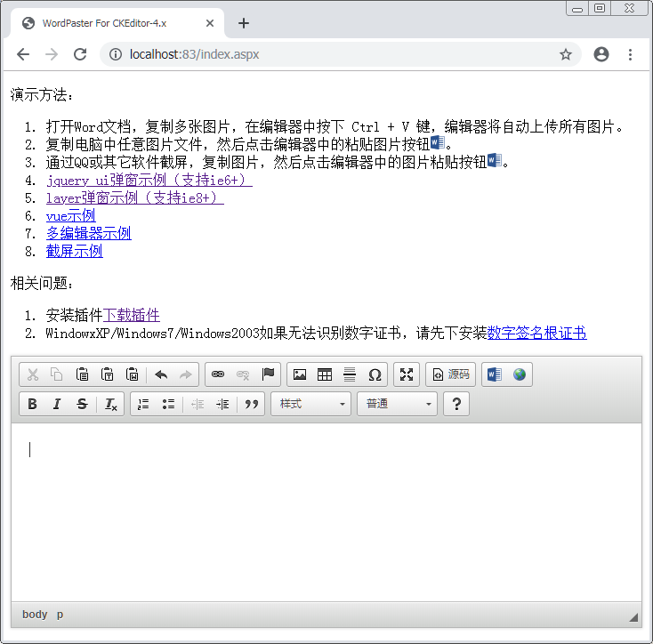
Task: View site information icon in address bar
Action: click(116, 54)
